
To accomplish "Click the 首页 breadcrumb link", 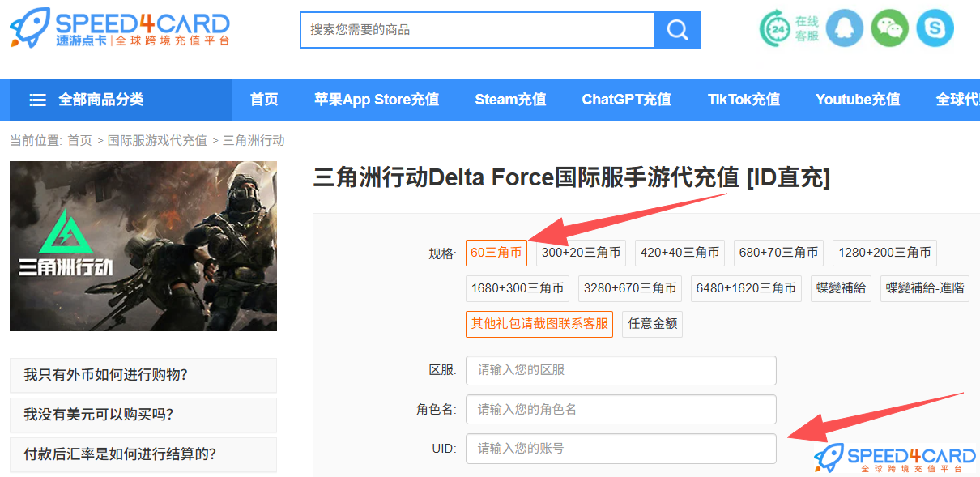I will [79, 140].
